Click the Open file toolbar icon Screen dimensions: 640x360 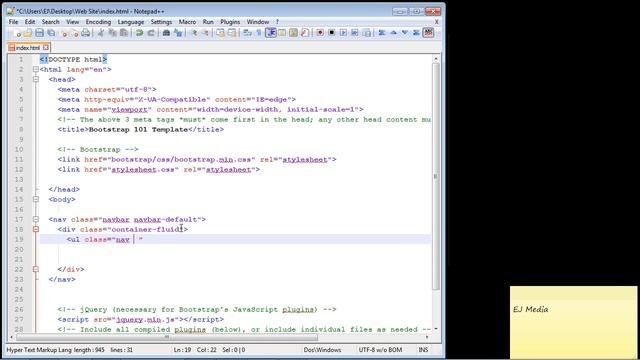pos(28,33)
